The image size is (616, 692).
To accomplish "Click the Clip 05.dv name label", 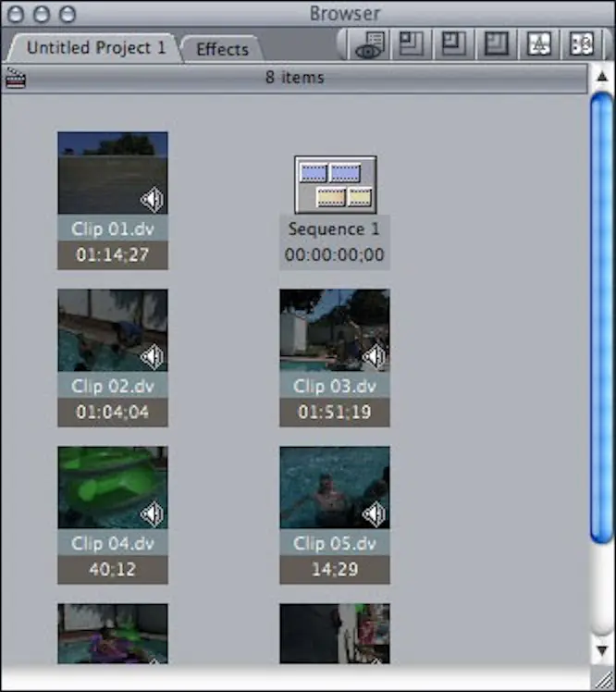I will coord(335,543).
